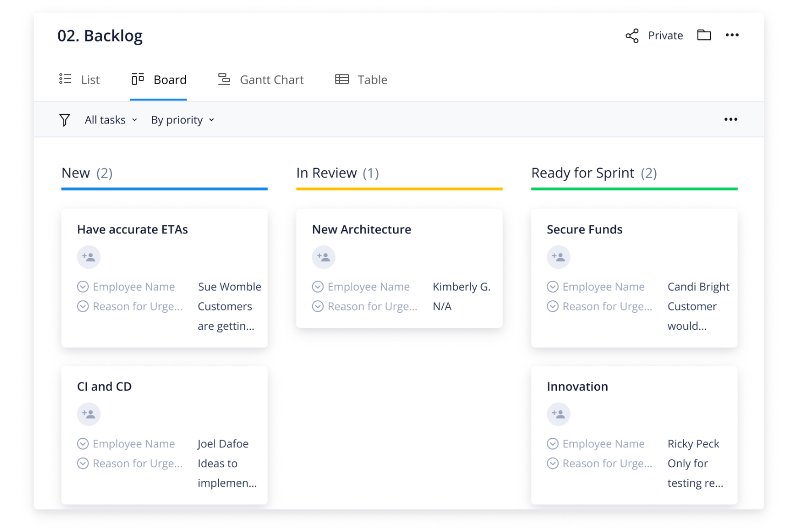
Task: Click the task count (2) beside Ready for Sprint
Action: pyautogui.click(x=649, y=173)
